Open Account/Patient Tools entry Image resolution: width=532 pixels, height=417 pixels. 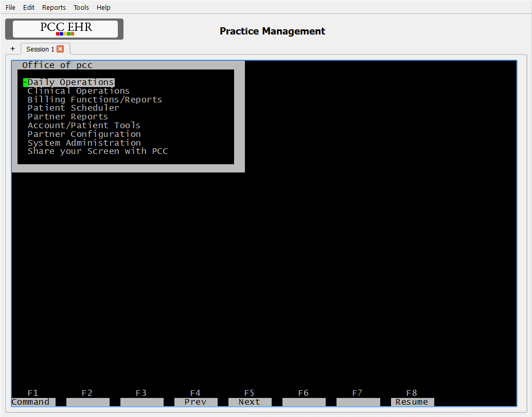click(84, 125)
